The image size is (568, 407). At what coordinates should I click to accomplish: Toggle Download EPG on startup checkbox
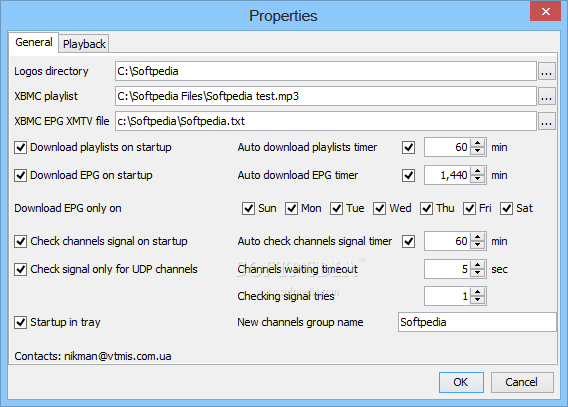tap(21, 175)
